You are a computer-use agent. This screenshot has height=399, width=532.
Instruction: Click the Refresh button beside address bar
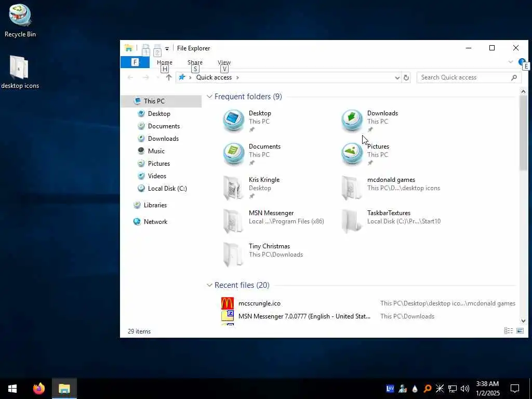pos(406,78)
